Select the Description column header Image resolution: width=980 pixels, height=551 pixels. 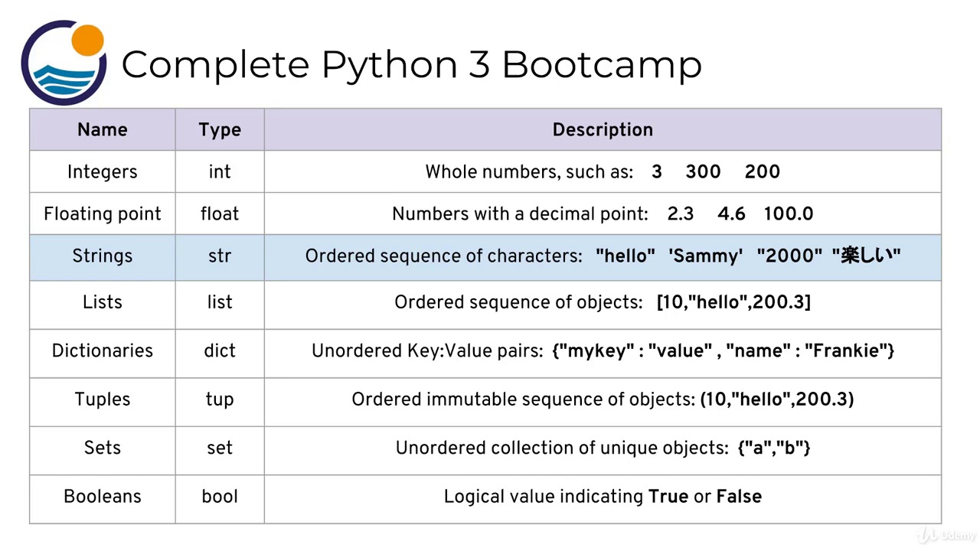pyautogui.click(x=603, y=130)
